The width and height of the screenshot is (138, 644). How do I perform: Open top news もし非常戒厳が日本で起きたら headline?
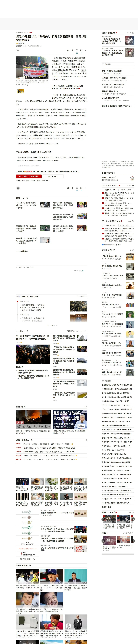pos(33,337)
